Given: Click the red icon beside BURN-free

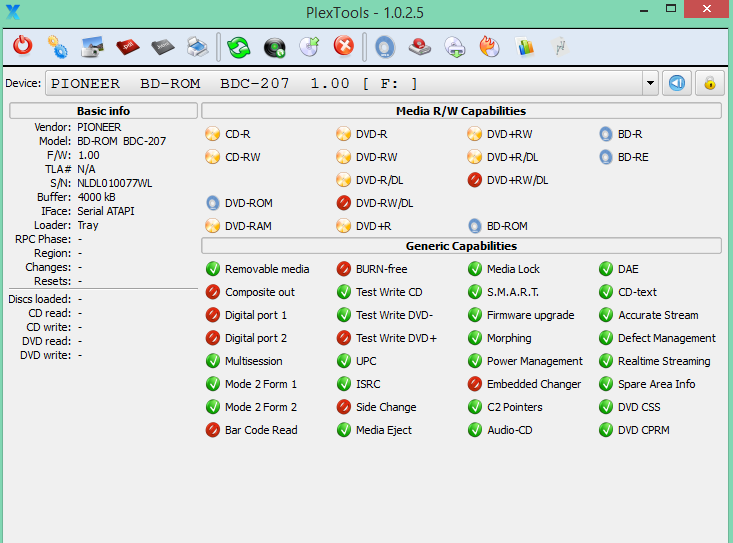Looking at the screenshot, I should 344,269.
